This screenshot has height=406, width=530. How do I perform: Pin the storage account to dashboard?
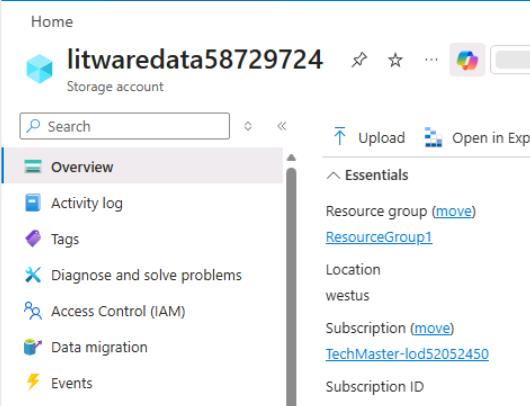coord(359,60)
